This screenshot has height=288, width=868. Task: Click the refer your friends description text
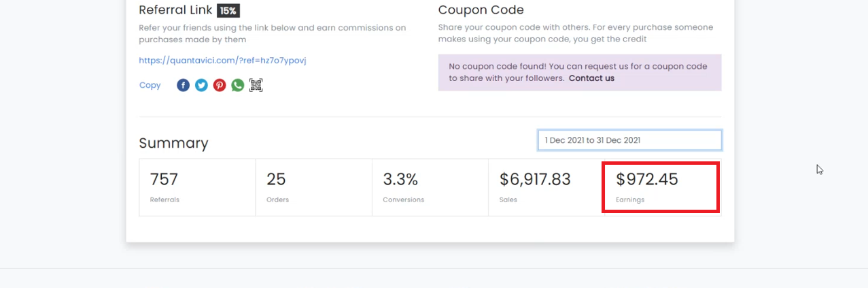[273, 33]
